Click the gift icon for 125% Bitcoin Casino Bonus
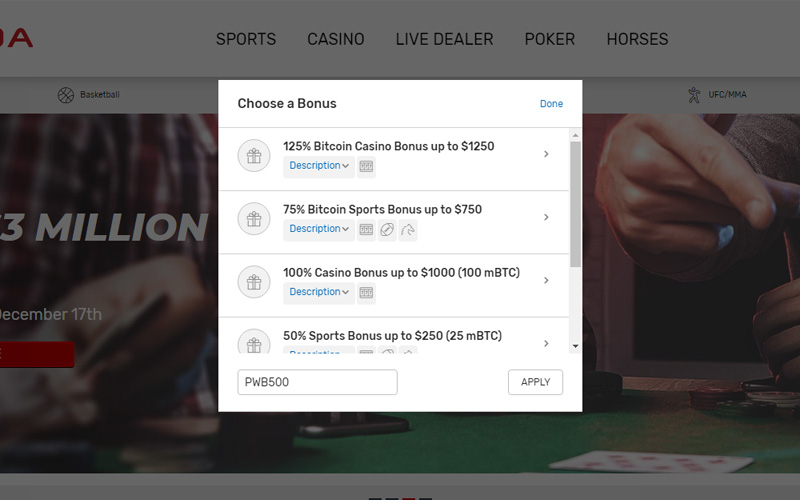The image size is (800, 500). (254, 156)
